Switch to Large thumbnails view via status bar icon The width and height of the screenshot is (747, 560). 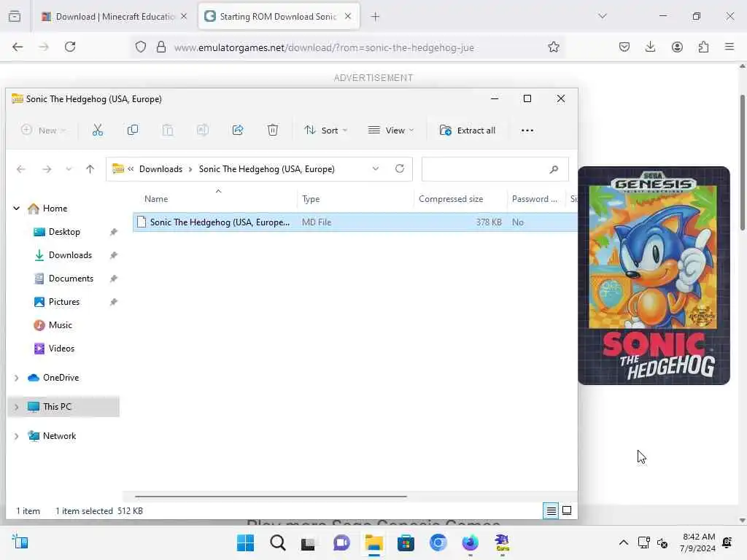(567, 511)
